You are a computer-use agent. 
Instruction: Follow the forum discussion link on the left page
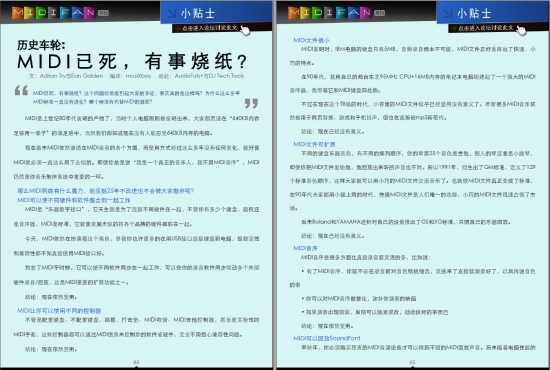pyautogui.click(x=209, y=28)
